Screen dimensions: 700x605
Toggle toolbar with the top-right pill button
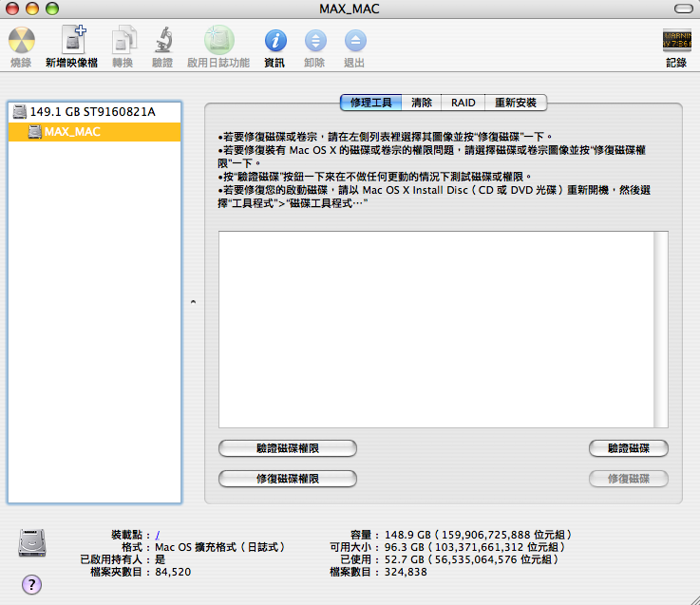[x=683, y=9]
